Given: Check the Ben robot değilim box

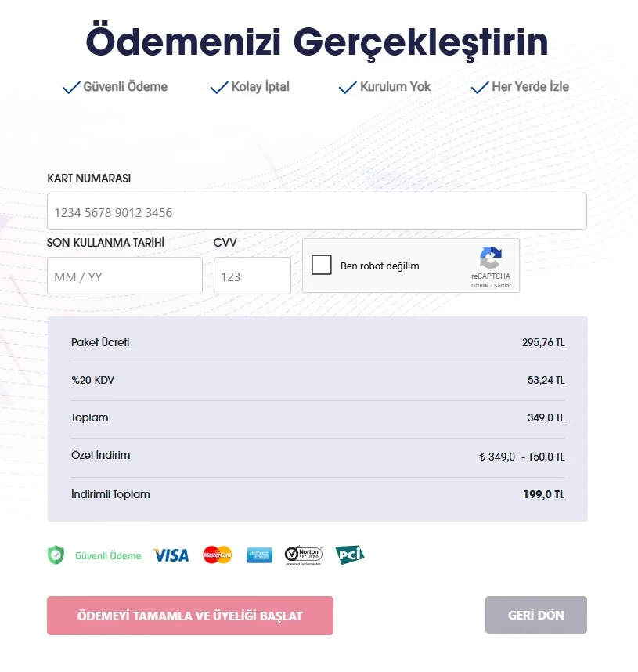Looking at the screenshot, I should (322, 266).
